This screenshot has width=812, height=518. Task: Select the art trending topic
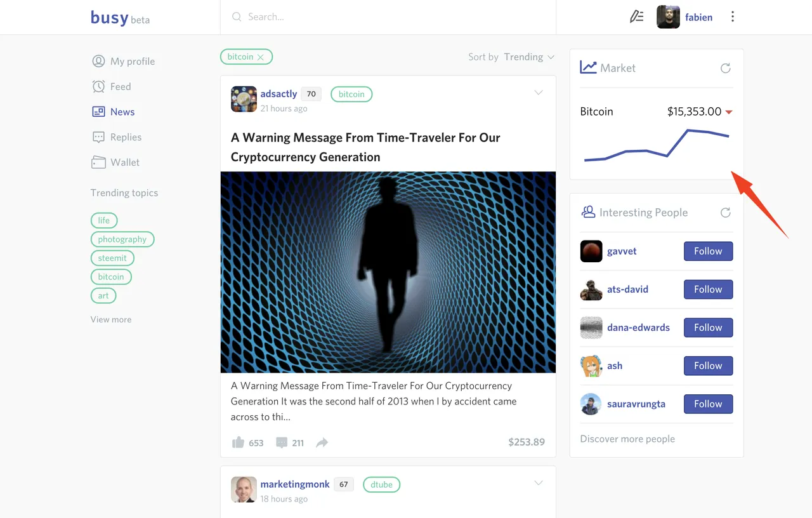tap(103, 296)
